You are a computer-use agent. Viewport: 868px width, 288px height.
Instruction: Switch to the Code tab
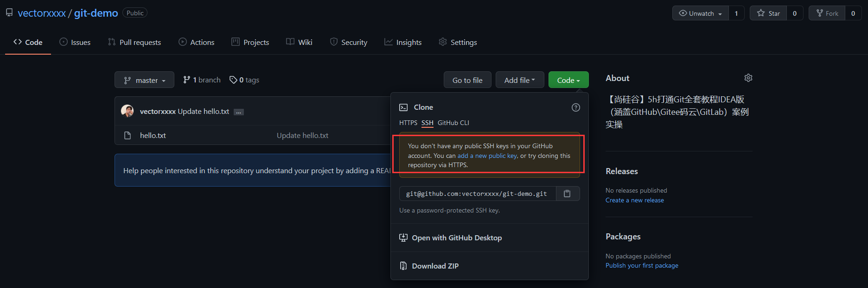point(28,42)
